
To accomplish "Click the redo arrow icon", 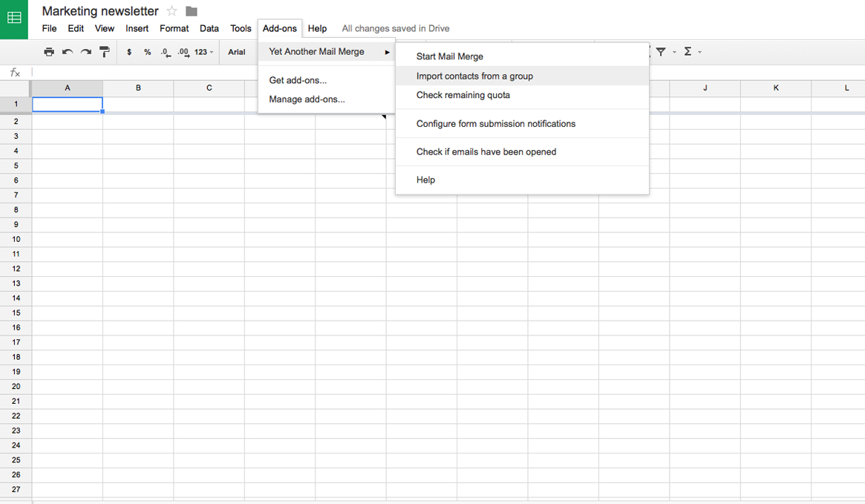I will (86, 52).
